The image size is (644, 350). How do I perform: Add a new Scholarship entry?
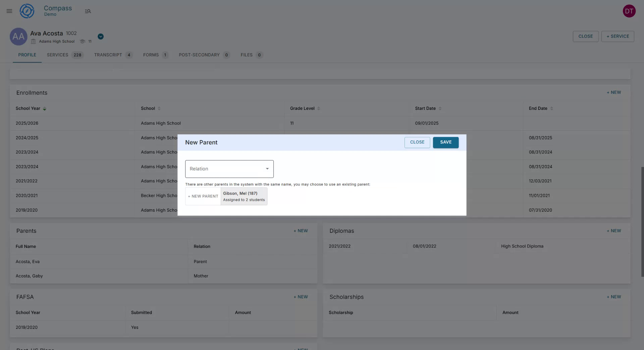click(614, 297)
